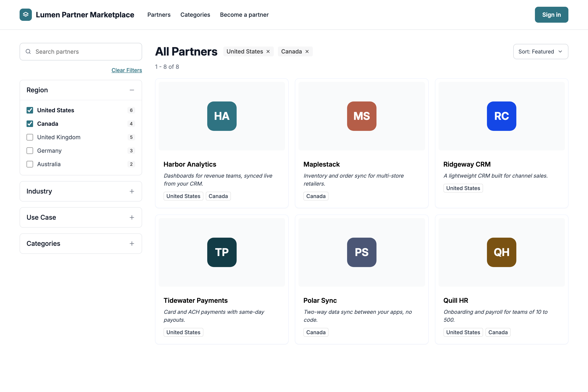The width and height of the screenshot is (588, 392).
Task: Open the Polar Sync PS logo
Action: 362,252
